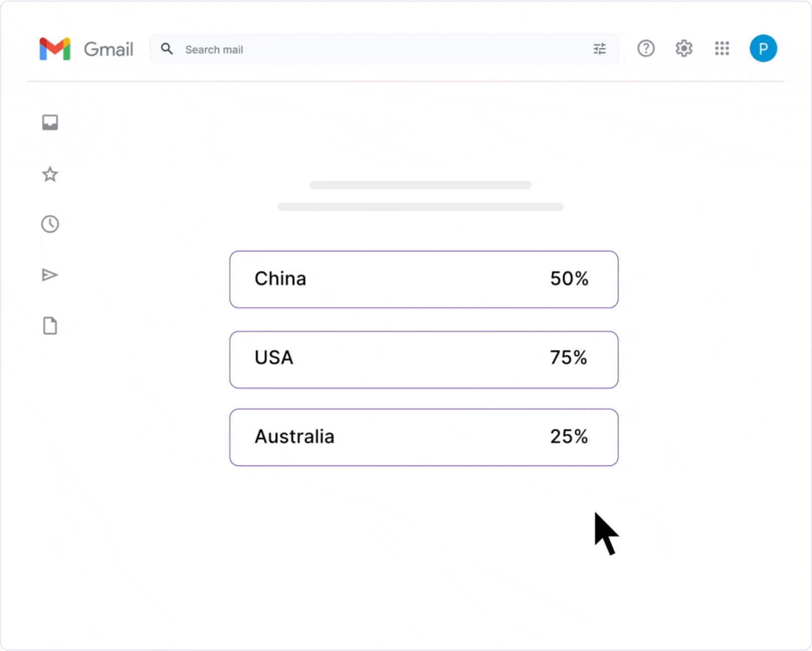Click the search magnifying glass icon
The height and width of the screenshot is (651, 812).
pos(167,49)
